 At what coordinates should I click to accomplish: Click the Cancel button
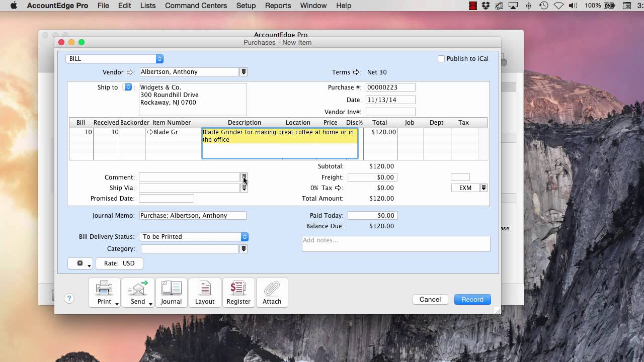point(430,299)
